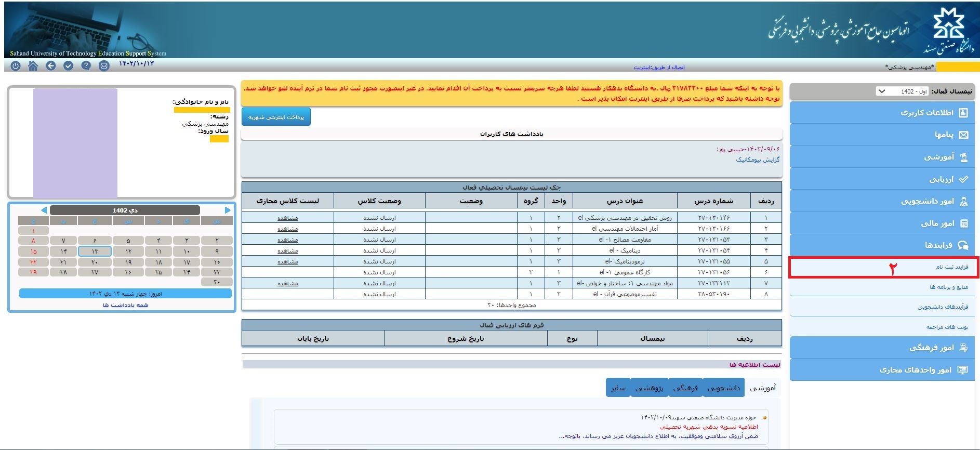Open mail envelope icon in toolbar

[x=104, y=66]
